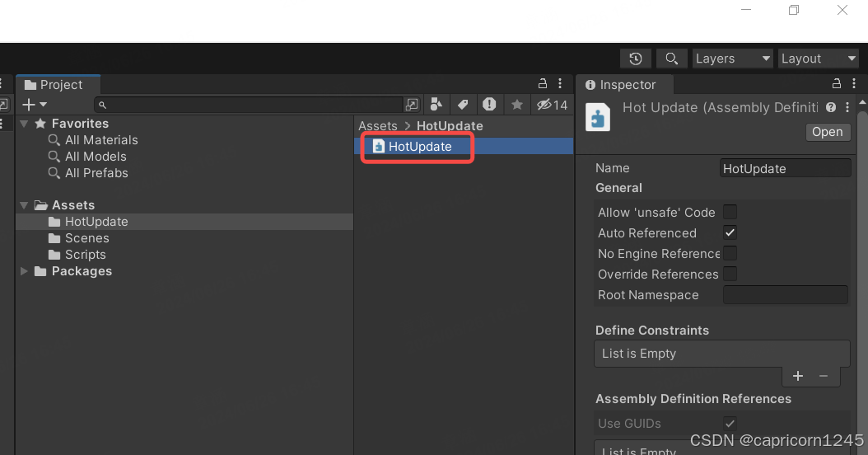Lock the Inspector panel
This screenshot has width=868, height=455.
(837, 84)
